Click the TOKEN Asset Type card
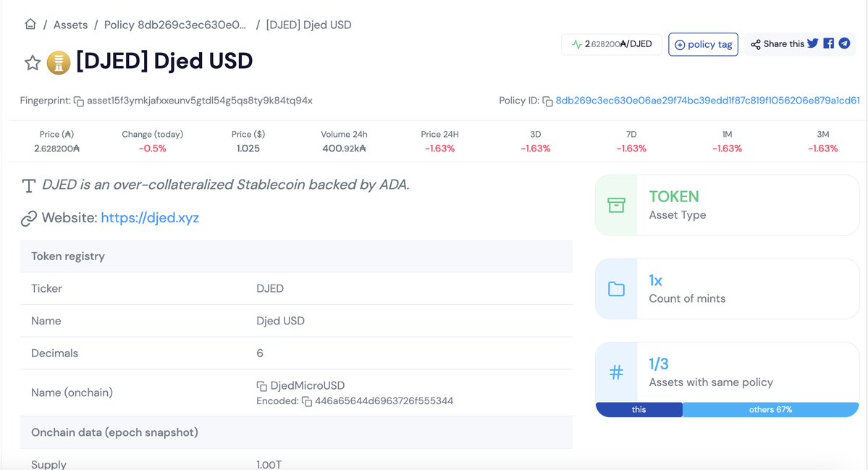The image size is (868, 470). (x=727, y=206)
